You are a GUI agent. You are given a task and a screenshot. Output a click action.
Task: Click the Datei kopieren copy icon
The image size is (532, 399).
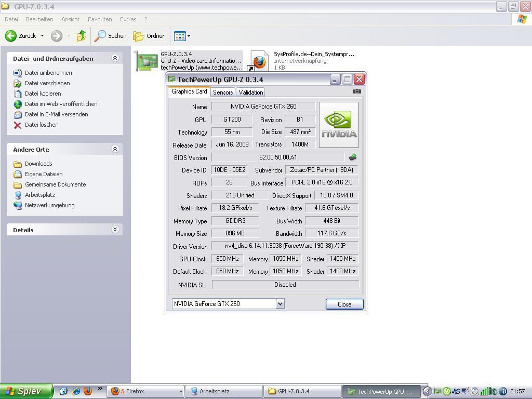pyautogui.click(x=18, y=94)
